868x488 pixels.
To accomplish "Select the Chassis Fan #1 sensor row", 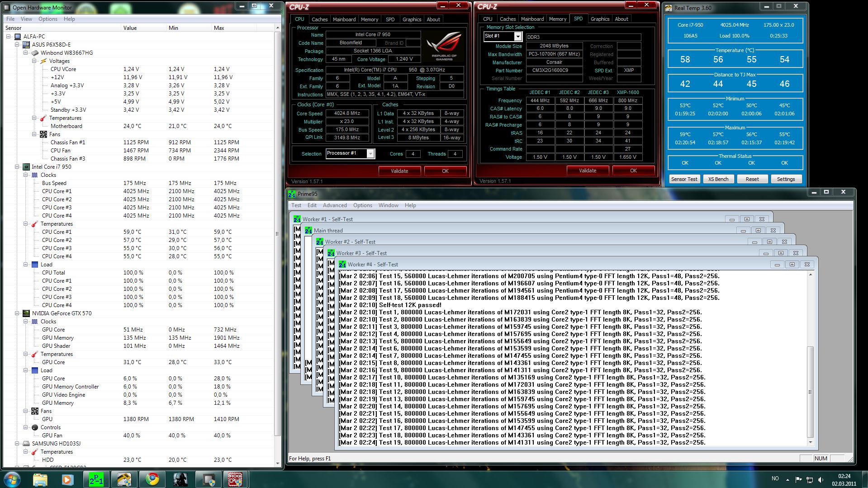I will point(138,142).
